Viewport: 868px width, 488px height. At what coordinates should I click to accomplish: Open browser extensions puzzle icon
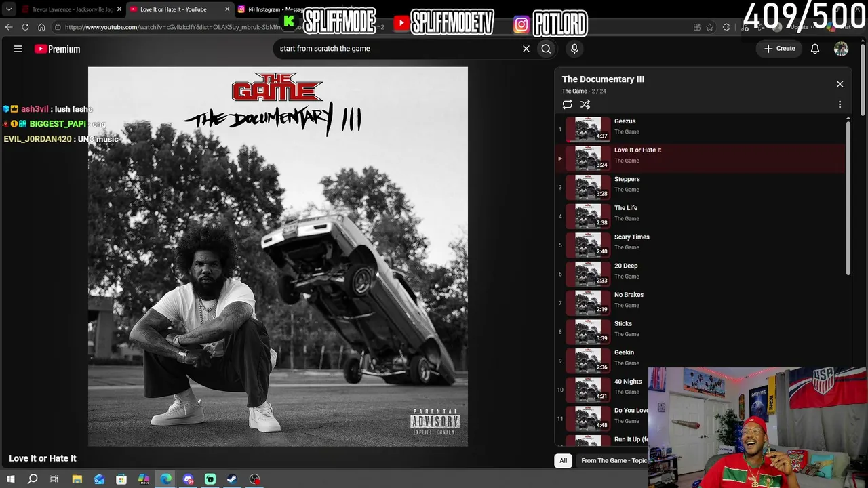tap(726, 27)
